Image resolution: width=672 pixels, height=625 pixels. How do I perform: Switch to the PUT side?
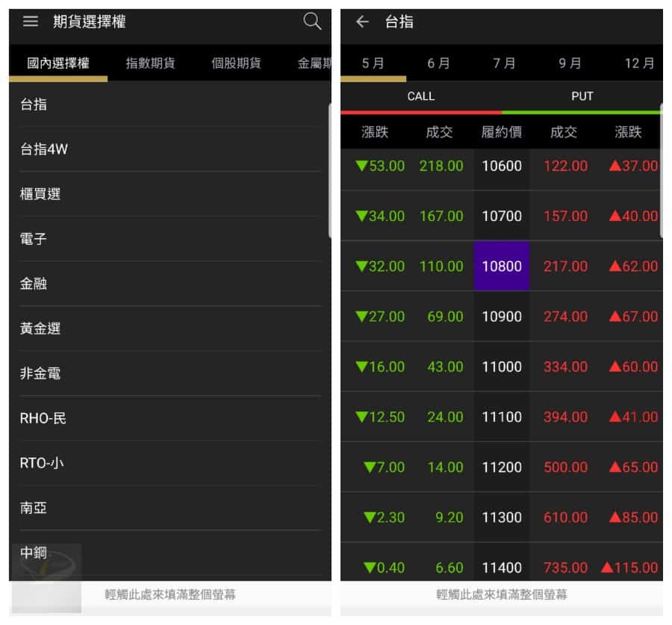click(582, 96)
